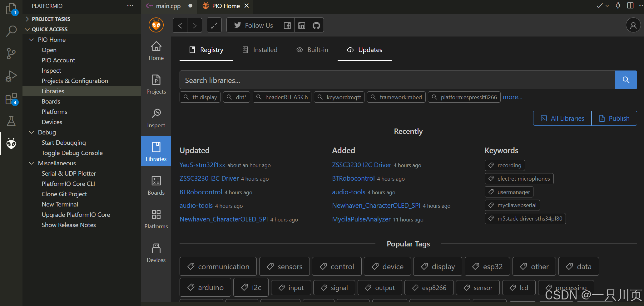Screen dimensions: 644x306
Task: Select the arduino popular tag
Action: coord(205,287)
